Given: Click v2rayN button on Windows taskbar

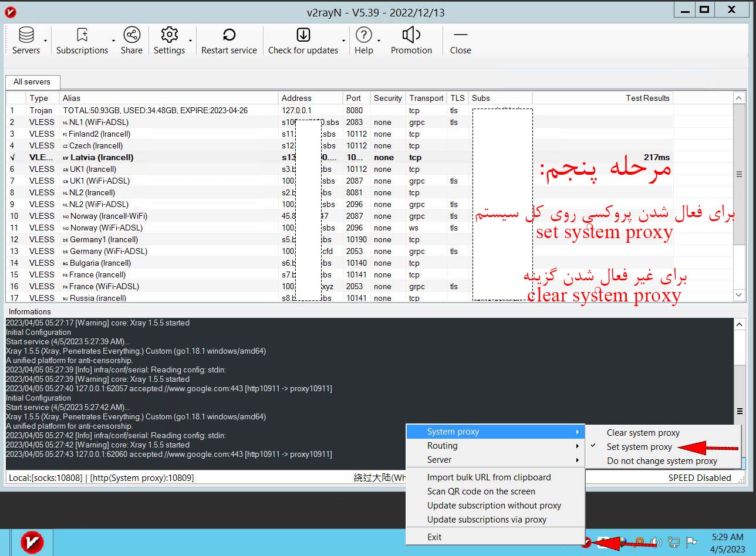Looking at the screenshot, I should pyautogui.click(x=32, y=542).
